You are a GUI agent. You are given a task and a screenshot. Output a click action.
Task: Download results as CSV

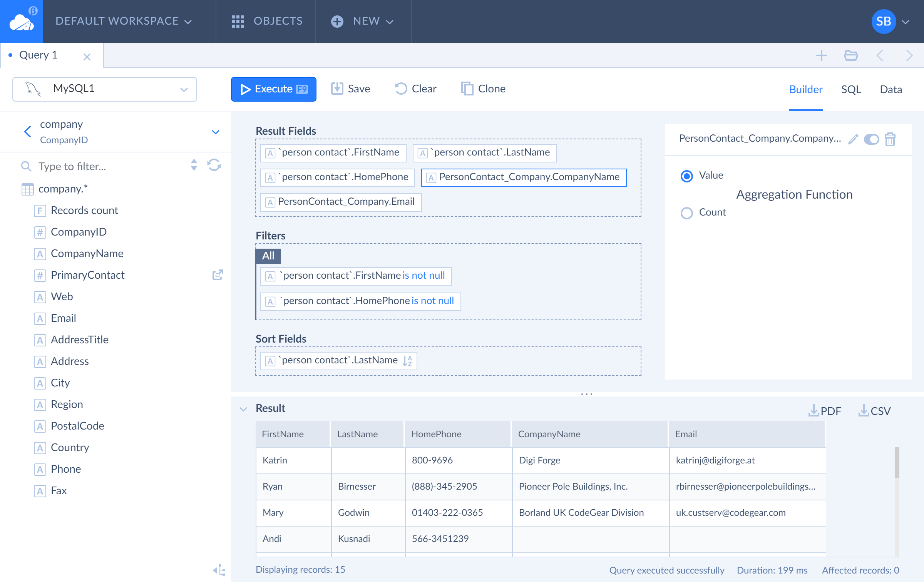tap(874, 411)
